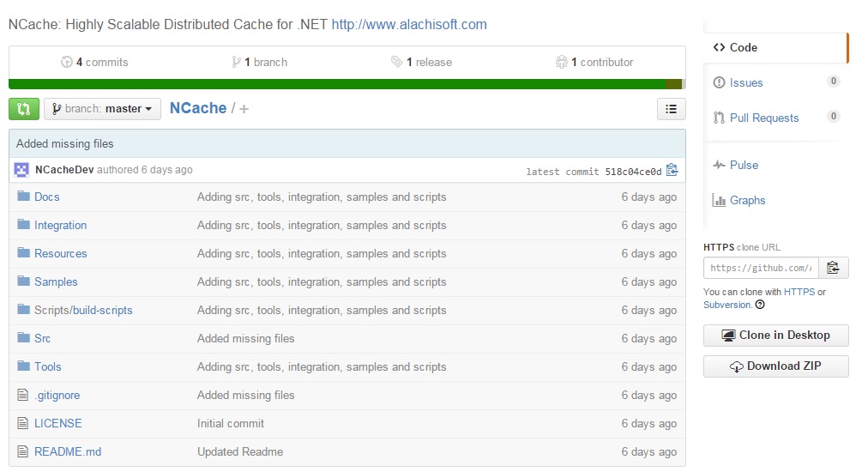Focus the HTTPS clone URL field

[761, 268]
